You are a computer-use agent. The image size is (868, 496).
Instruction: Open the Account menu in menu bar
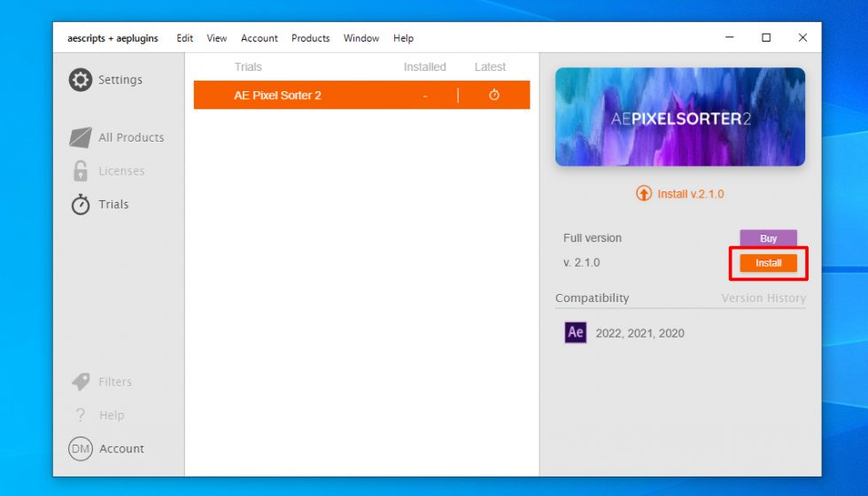[x=259, y=38]
